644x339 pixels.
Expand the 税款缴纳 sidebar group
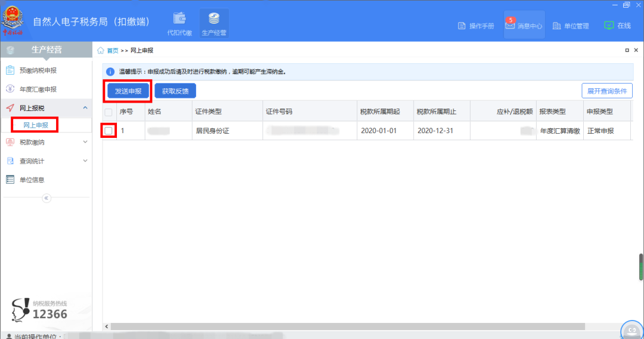coord(46,142)
